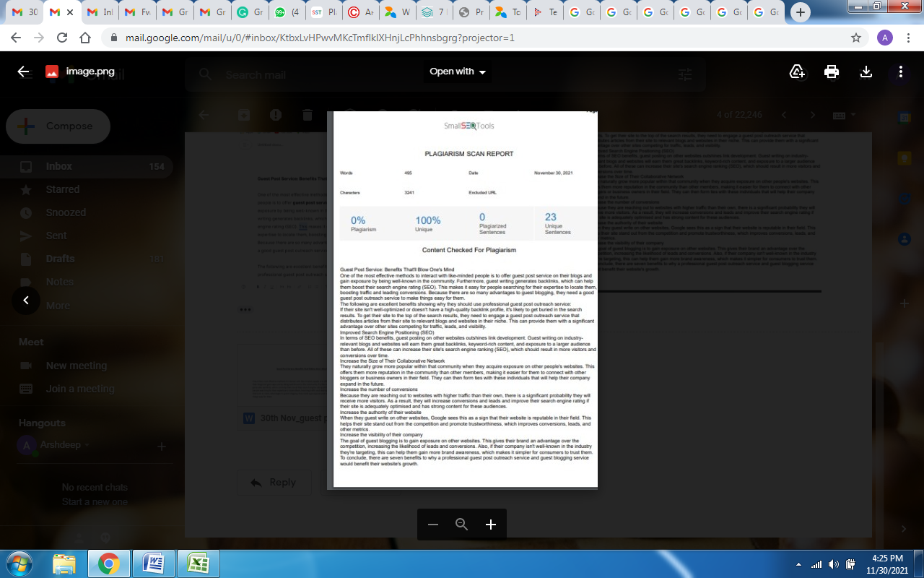Open File Explorer from the taskbar
924x578 pixels.
click(64, 564)
